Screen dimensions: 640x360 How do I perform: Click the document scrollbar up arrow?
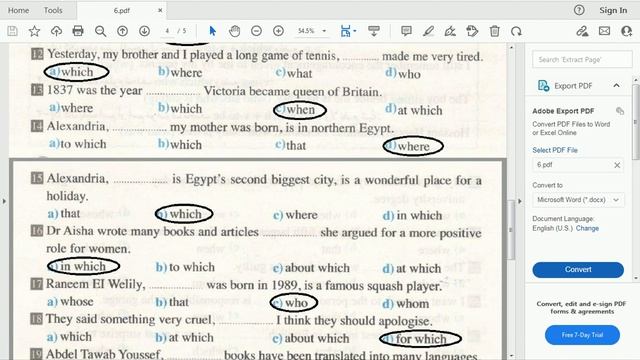(x=511, y=48)
